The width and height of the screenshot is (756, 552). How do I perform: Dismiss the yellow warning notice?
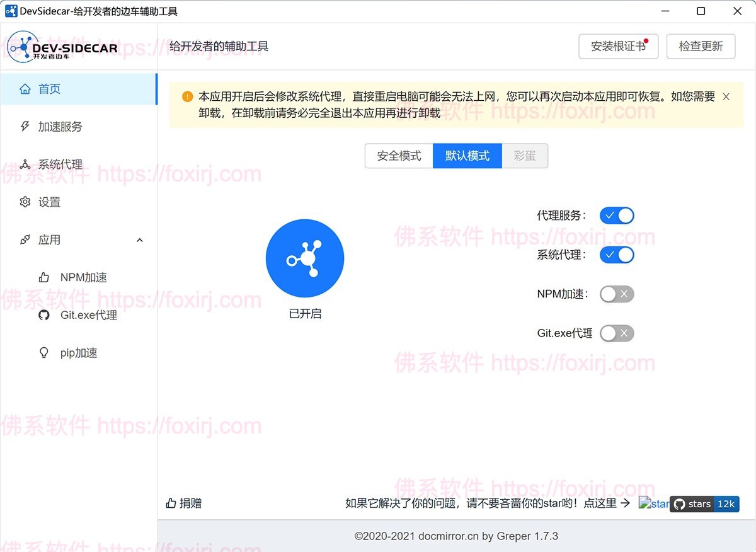[x=726, y=97]
